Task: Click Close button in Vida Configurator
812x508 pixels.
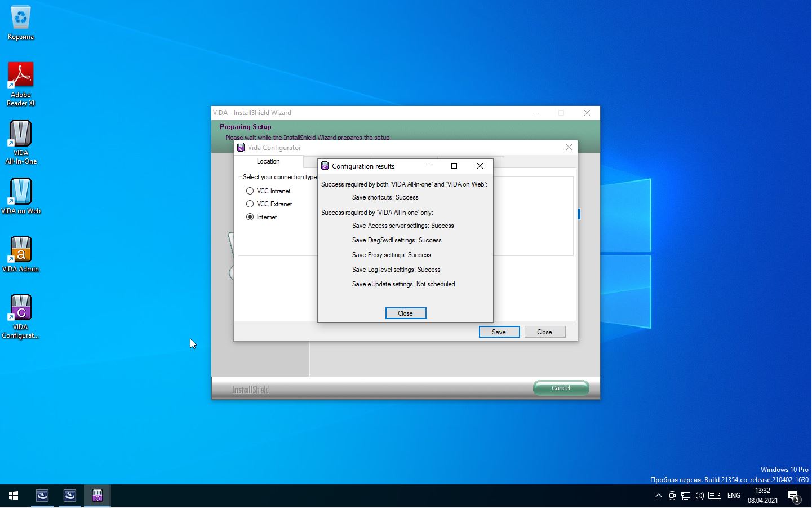Action: click(x=545, y=332)
